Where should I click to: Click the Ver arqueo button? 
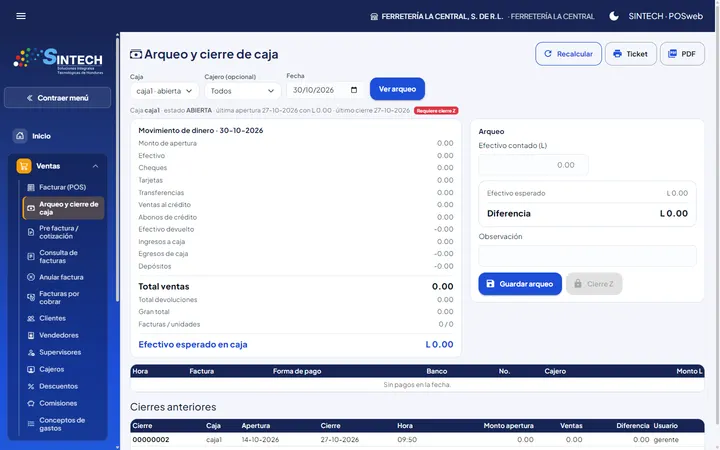[397, 89]
